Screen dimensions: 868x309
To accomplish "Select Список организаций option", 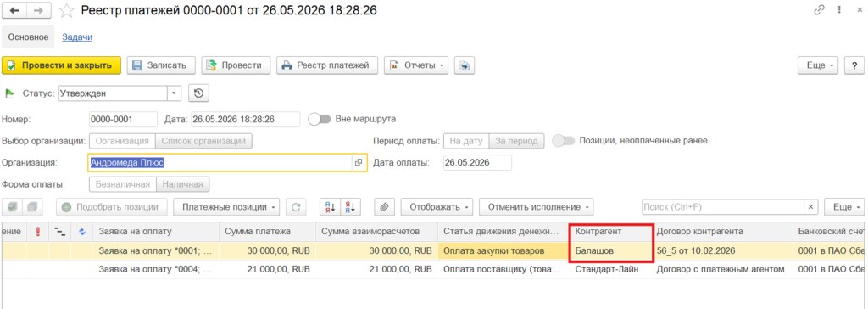I will 203,141.
